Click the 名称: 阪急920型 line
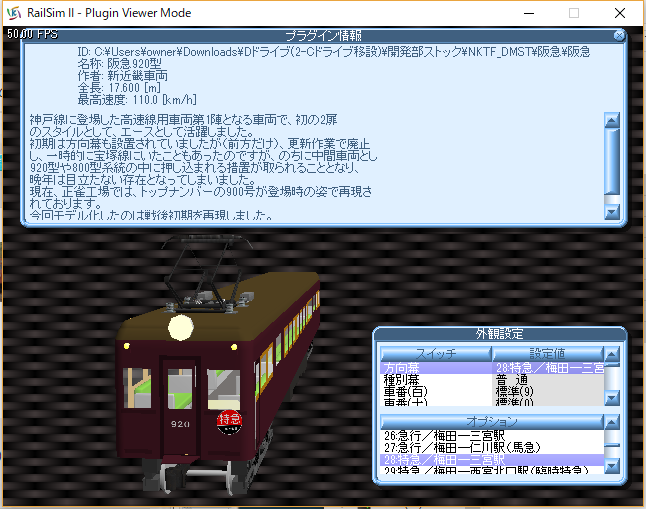 pyautogui.click(x=120, y=64)
